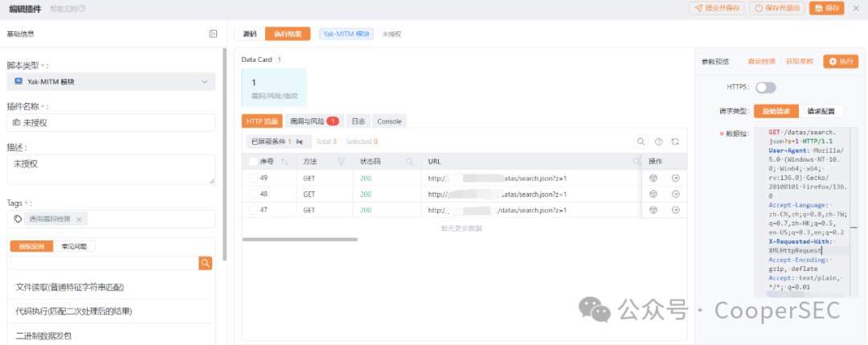The image size is (868, 345).
Task: Click the orange template search icon
Action: tap(206, 263)
